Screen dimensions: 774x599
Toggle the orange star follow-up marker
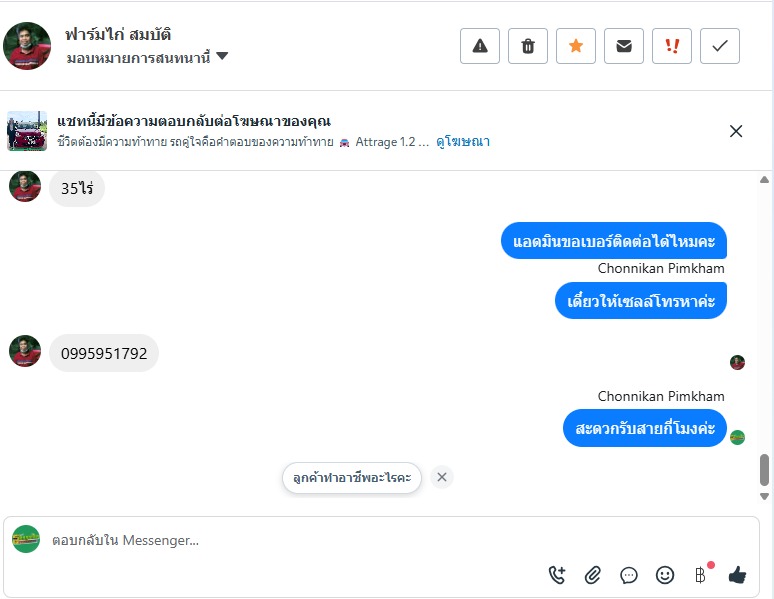point(576,46)
